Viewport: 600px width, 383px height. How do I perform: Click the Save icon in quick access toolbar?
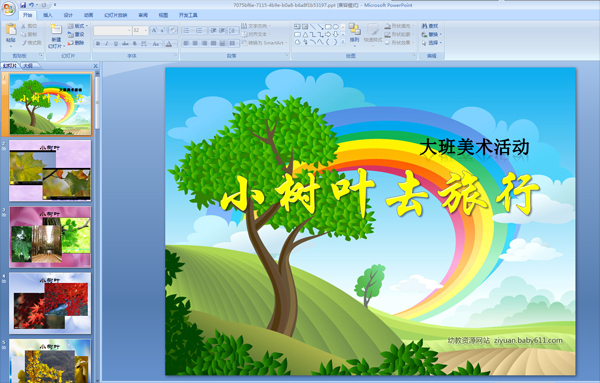tap(23, 5)
